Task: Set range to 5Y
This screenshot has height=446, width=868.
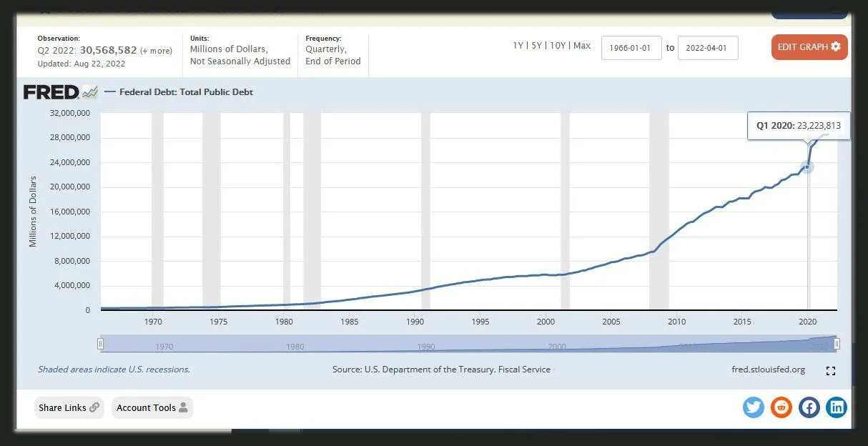Action: (536, 46)
